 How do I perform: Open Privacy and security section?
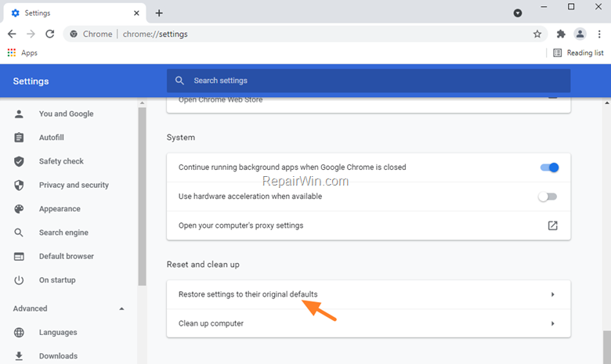(74, 185)
